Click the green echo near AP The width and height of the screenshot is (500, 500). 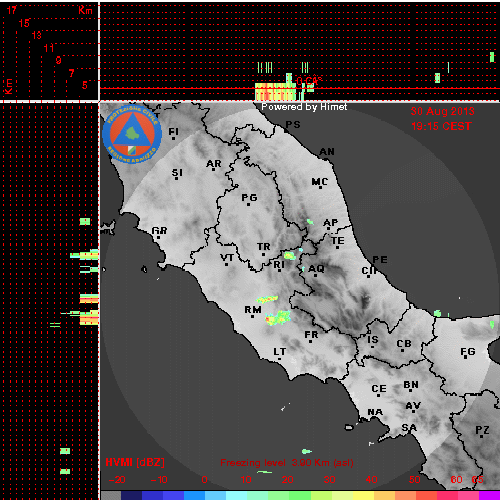coord(310,221)
